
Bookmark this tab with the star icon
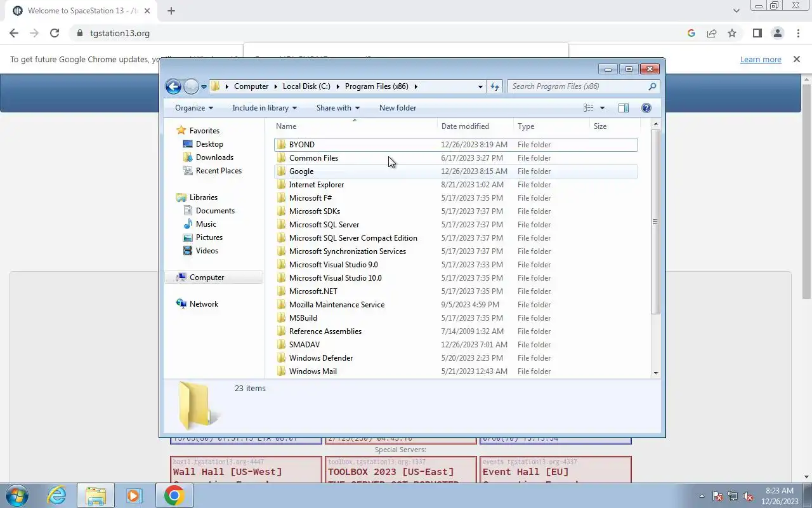coord(732,33)
